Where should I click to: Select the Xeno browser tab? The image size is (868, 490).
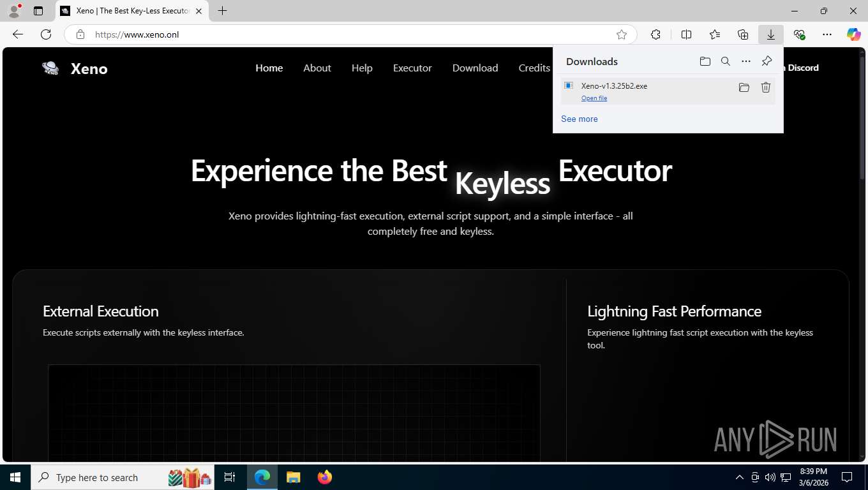(x=131, y=11)
